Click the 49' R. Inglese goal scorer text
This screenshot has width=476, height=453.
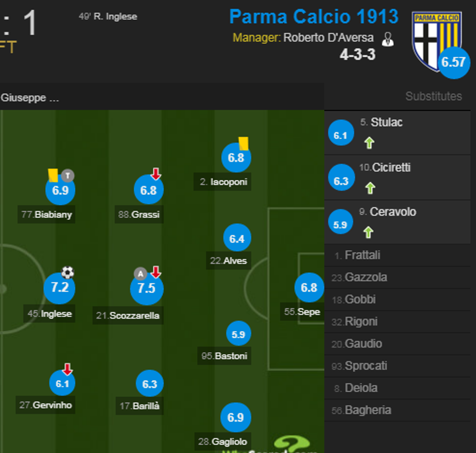pos(108,16)
